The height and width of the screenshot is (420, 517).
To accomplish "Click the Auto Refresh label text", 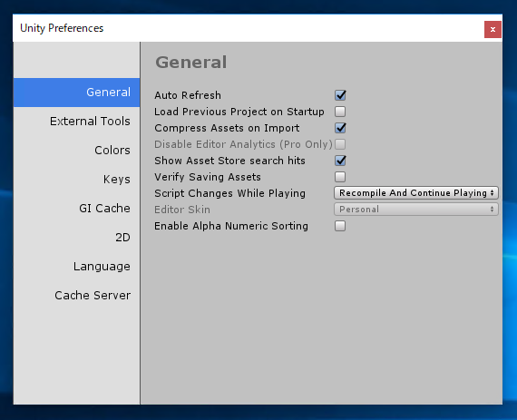I will (188, 95).
